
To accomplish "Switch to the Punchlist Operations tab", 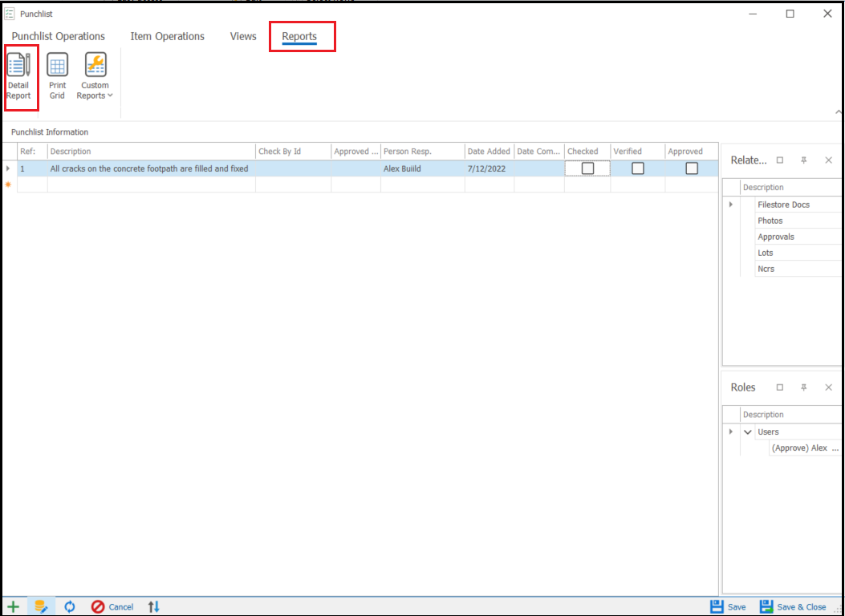I will click(x=58, y=36).
